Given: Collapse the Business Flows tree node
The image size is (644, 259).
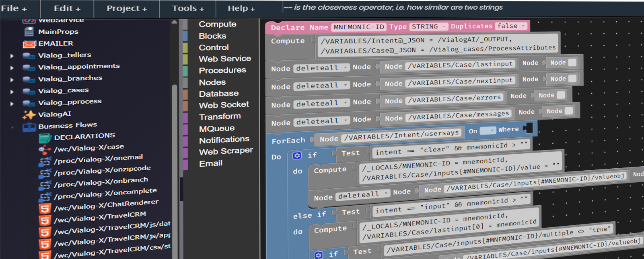Looking at the screenshot, I should [x=12, y=128].
